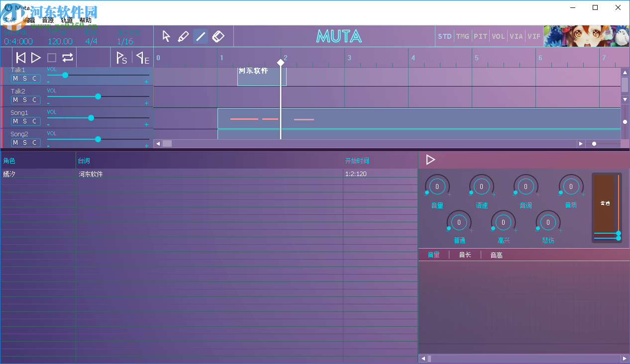The height and width of the screenshot is (364, 630).
Task: Enable loop playback in the transport bar
Action: 67,57
